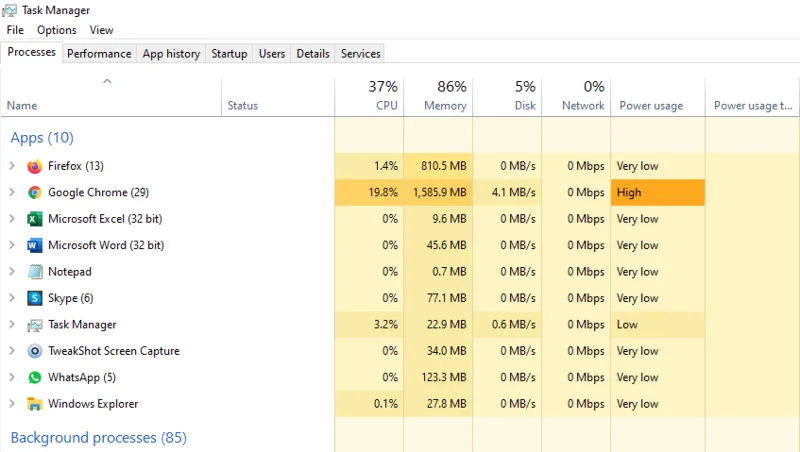Click the Microsoft Word icon

pyautogui.click(x=35, y=245)
